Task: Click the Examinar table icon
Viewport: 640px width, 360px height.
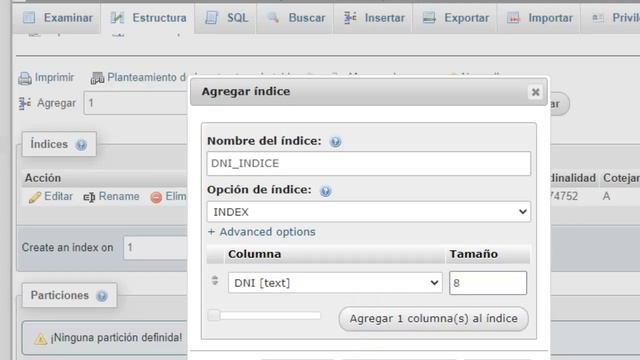Action: (x=29, y=18)
